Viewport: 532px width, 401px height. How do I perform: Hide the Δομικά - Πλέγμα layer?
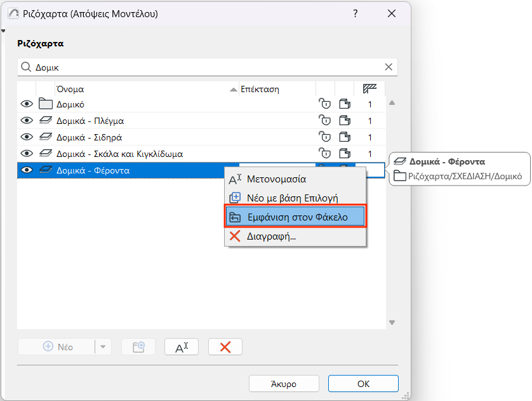tap(27, 121)
